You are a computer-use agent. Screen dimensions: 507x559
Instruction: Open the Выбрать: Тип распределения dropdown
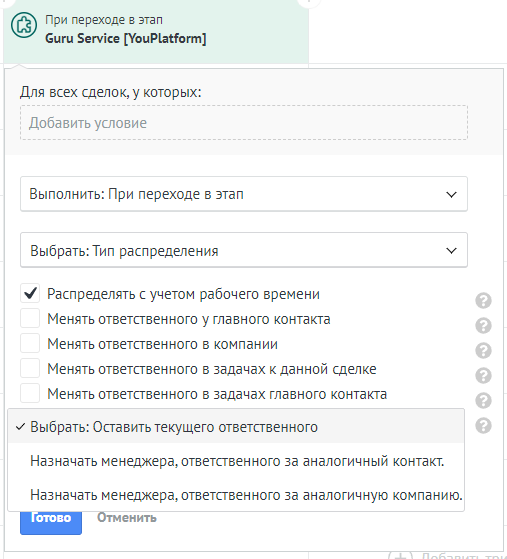[244, 250]
